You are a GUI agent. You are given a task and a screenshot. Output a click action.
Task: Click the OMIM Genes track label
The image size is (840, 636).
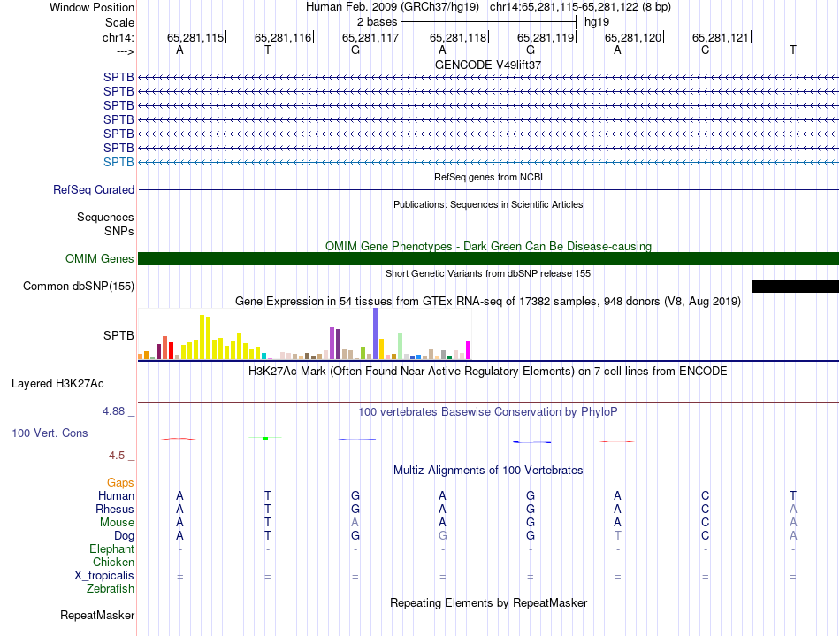click(x=100, y=259)
